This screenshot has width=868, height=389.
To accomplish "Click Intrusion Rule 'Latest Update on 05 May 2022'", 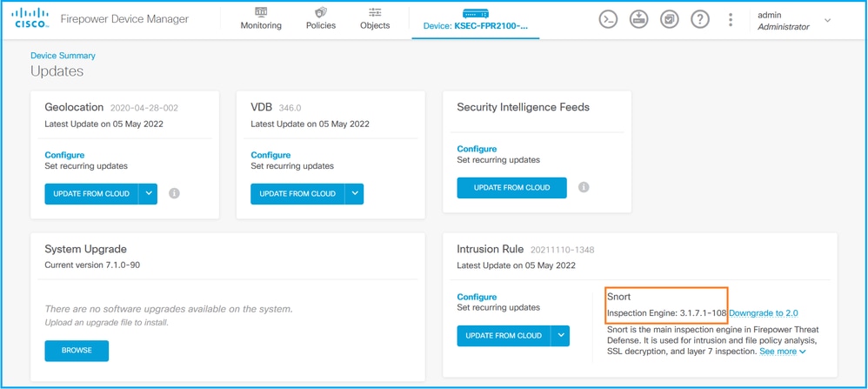I will (x=517, y=265).
